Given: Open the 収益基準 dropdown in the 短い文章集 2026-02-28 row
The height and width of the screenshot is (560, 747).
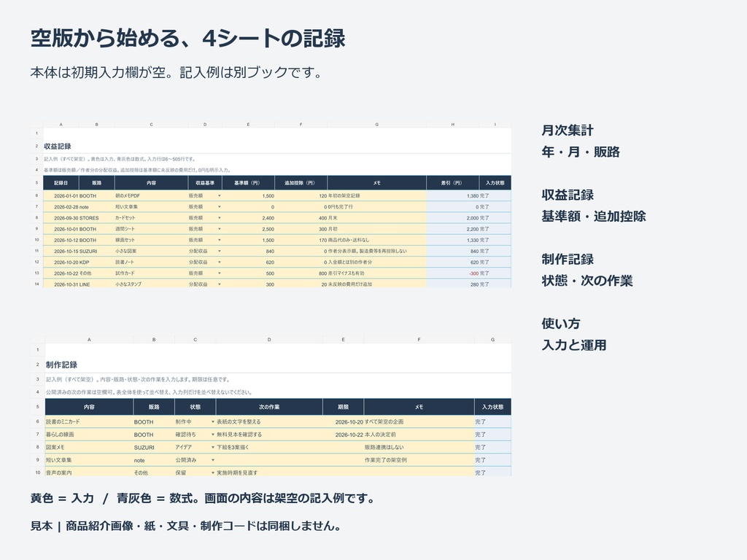Looking at the screenshot, I should (x=219, y=206).
